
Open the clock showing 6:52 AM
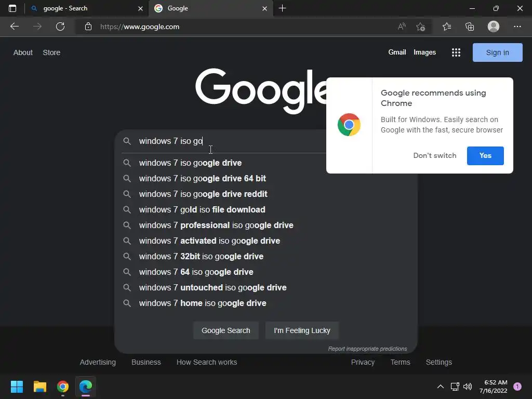(x=494, y=387)
